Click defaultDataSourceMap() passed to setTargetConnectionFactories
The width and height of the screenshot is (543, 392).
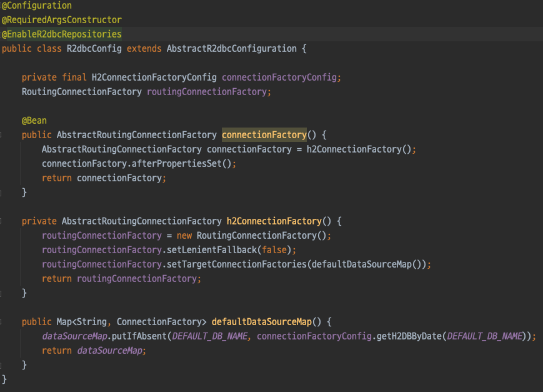click(x=366, y=264)
